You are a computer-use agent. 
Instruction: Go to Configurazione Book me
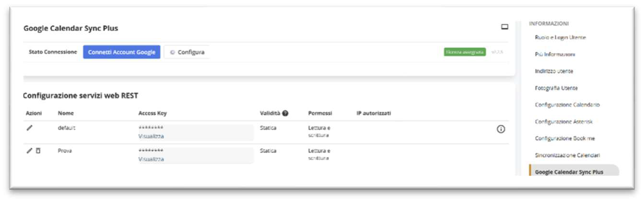click(x=565, y=138)
